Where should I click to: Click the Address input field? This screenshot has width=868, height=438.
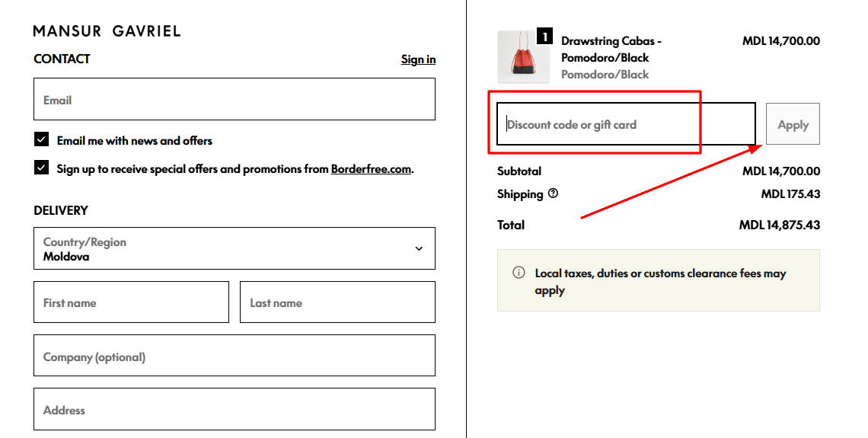(x=234, y=410)
